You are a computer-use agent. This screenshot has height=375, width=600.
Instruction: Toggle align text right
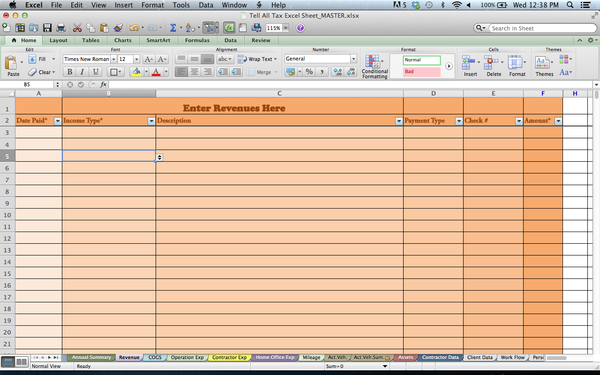point(207,72)
